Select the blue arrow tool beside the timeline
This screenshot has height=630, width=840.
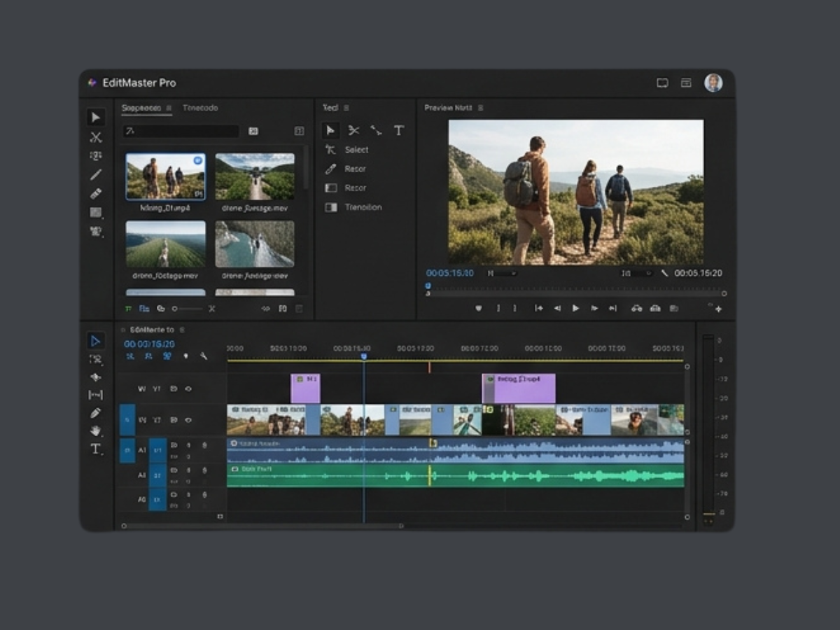96,341
